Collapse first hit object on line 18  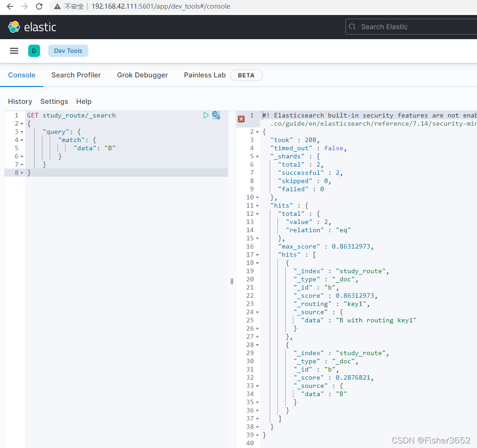pos(257,263)
